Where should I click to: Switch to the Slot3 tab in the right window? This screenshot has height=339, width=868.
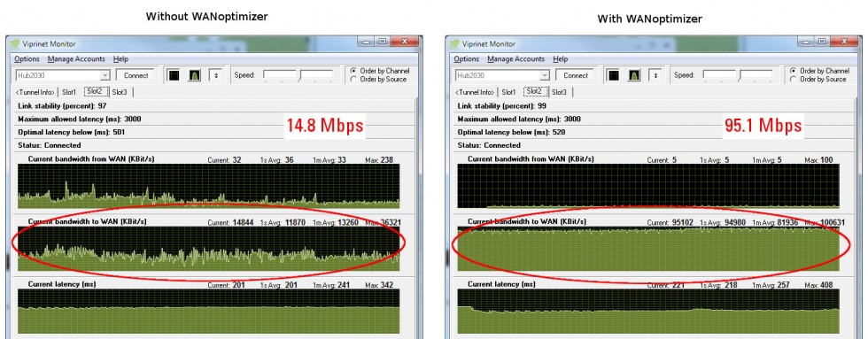pos(559,92)
